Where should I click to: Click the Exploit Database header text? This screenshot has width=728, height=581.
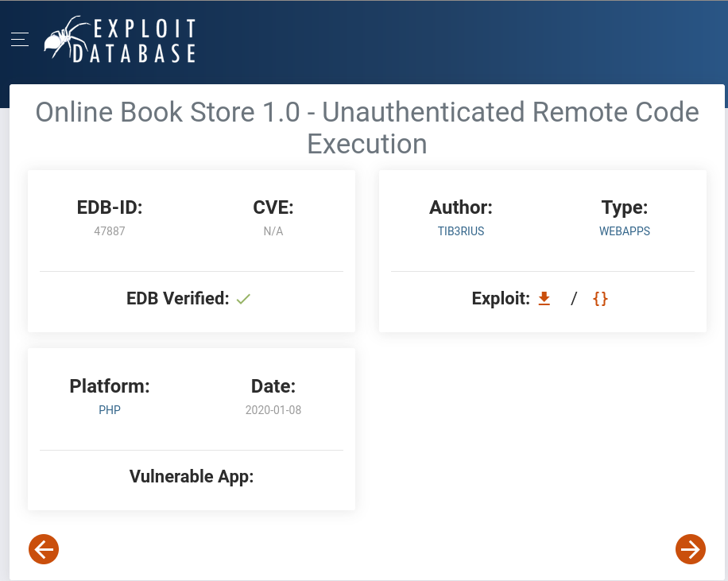pos(145,41)
